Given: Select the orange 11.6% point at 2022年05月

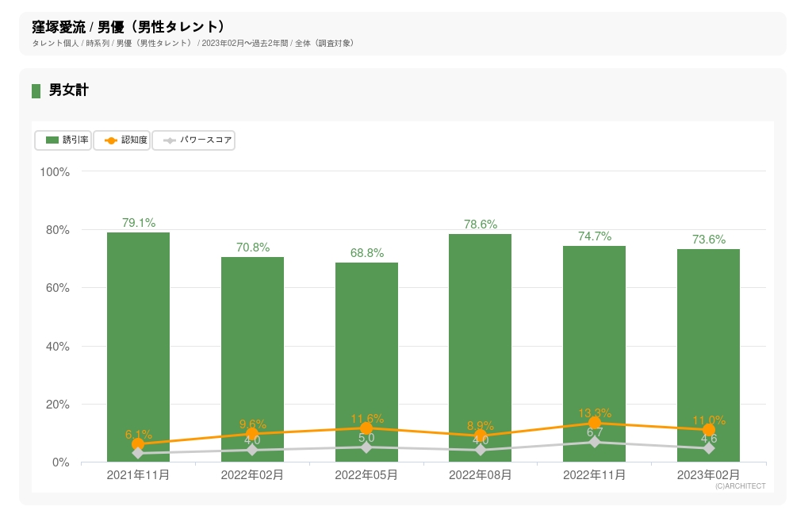Looking at the screenshot, I should 366,428.
